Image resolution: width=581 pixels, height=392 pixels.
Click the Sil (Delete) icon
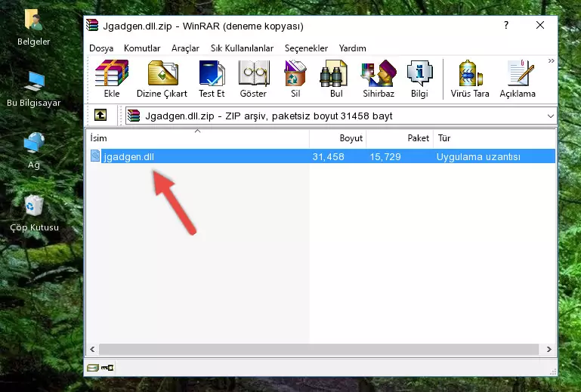coord(295,79)
